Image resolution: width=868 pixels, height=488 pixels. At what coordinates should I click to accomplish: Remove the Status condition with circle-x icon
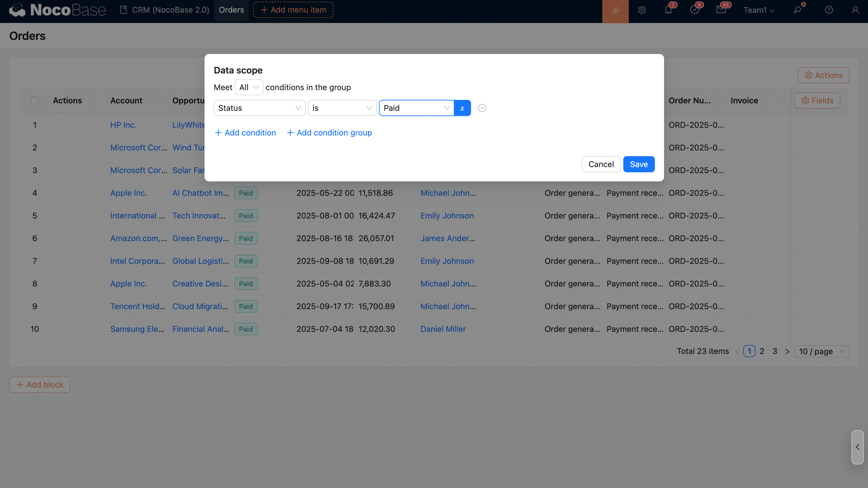482,108
